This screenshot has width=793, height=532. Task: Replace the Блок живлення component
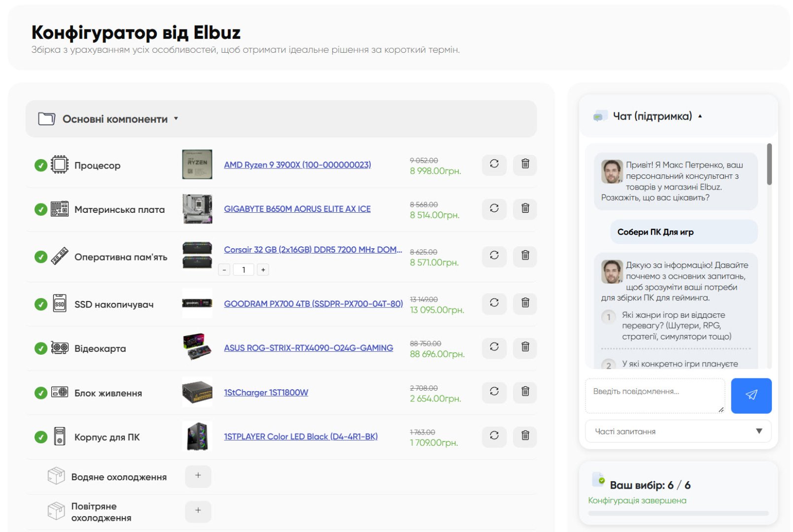pyautogui.click(x=494, y=392)
